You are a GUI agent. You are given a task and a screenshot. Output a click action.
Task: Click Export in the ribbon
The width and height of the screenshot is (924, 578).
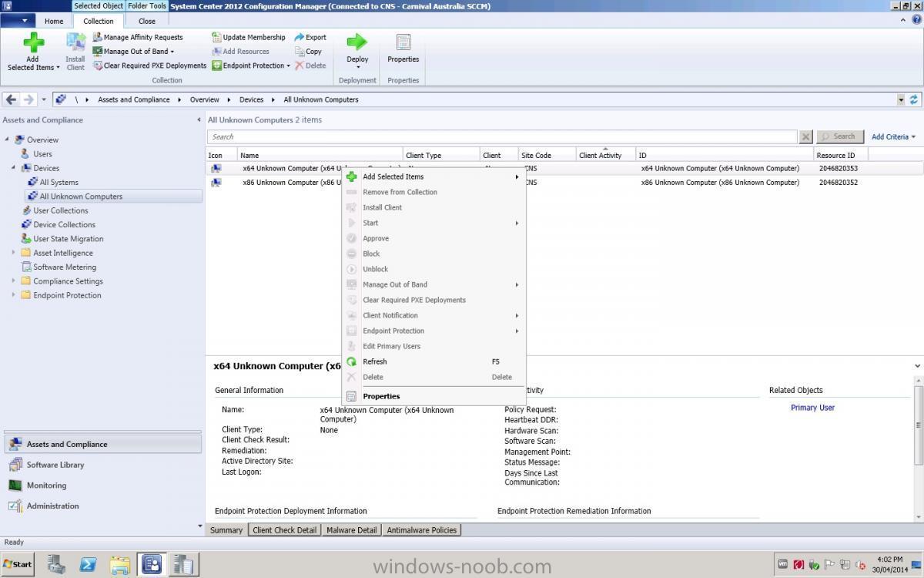coord(310,37)
